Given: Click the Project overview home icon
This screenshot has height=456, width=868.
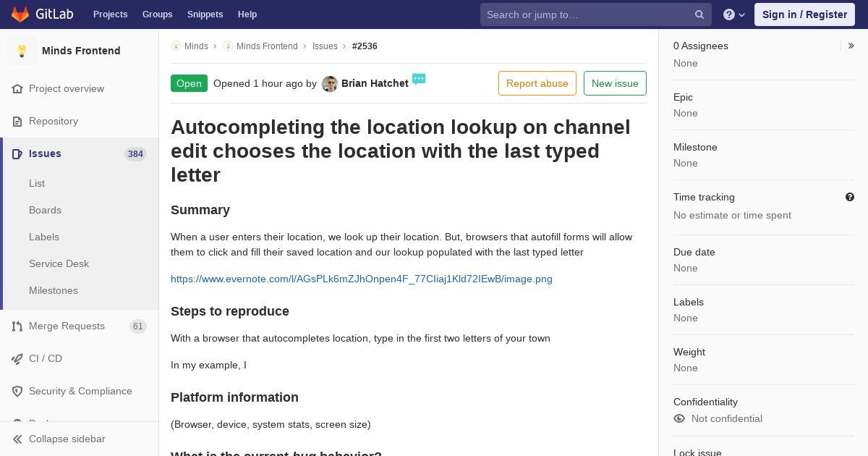Looking at the screenshot, I should pyautogui.click(x=17, y=88).
